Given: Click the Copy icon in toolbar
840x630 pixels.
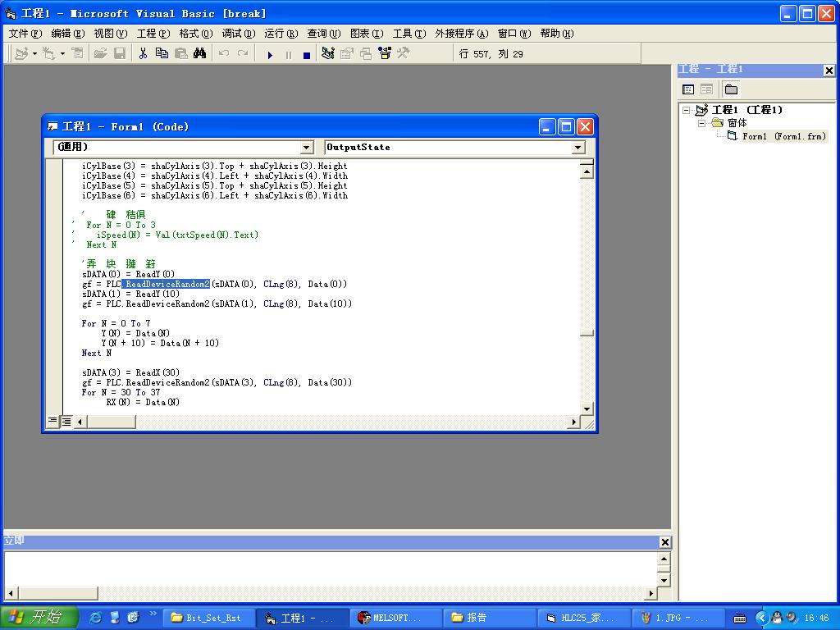Looking at the screenshot, I should coord(162,54).
